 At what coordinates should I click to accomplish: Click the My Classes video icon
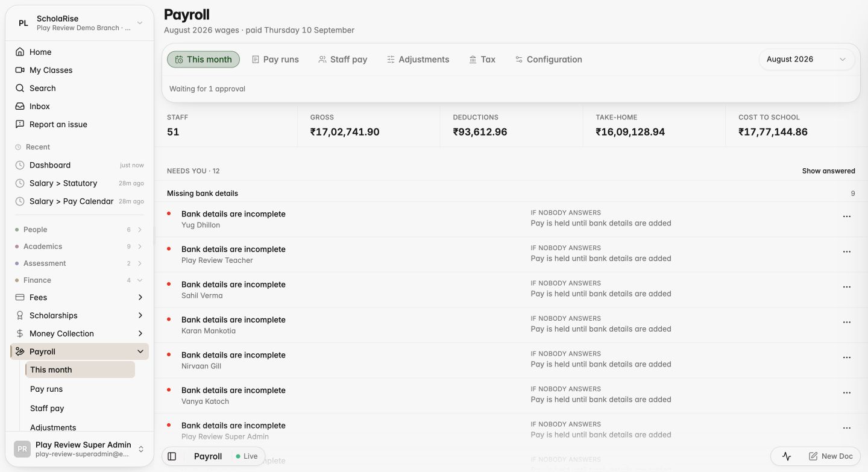(20, 70)
